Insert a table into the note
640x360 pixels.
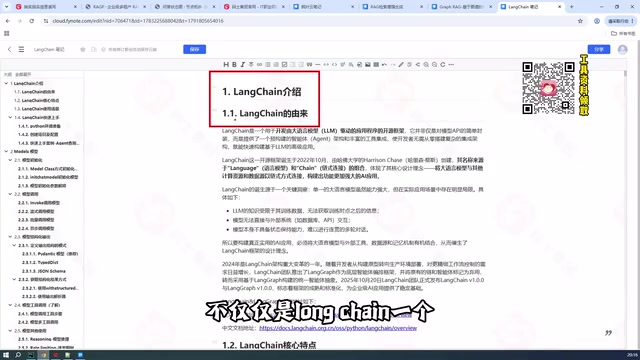(x=376, y=64)
